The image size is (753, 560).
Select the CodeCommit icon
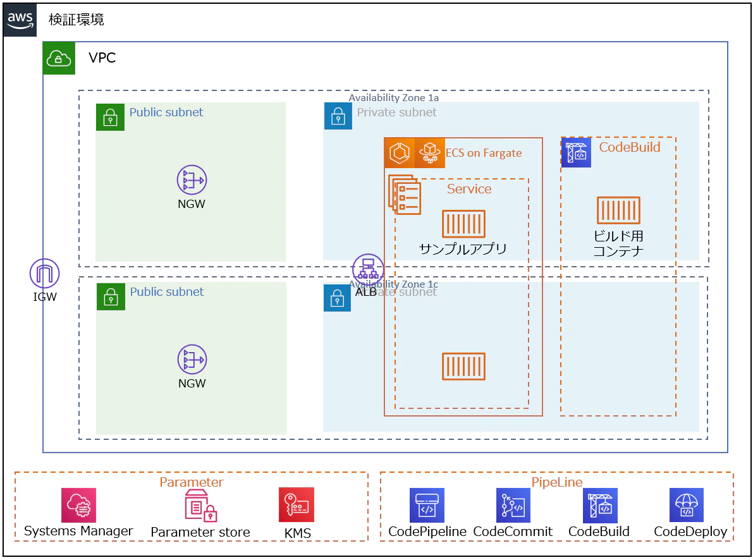513,505
